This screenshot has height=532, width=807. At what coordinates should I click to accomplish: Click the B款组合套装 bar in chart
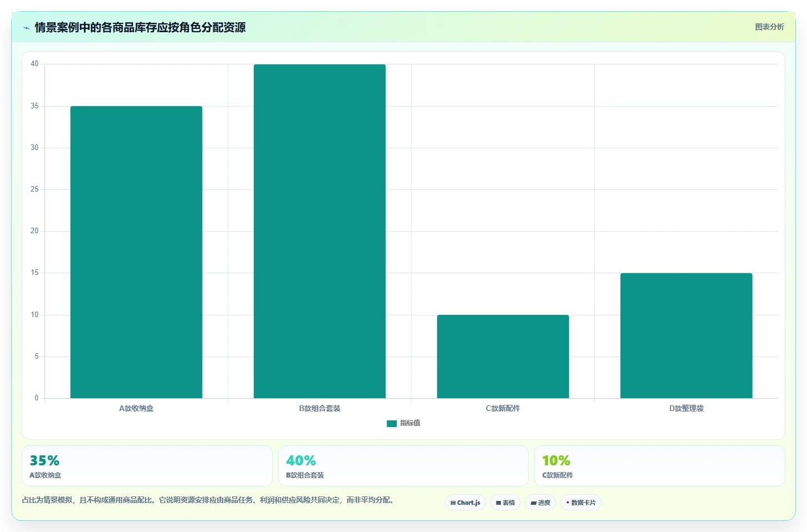tap(319, 231)
